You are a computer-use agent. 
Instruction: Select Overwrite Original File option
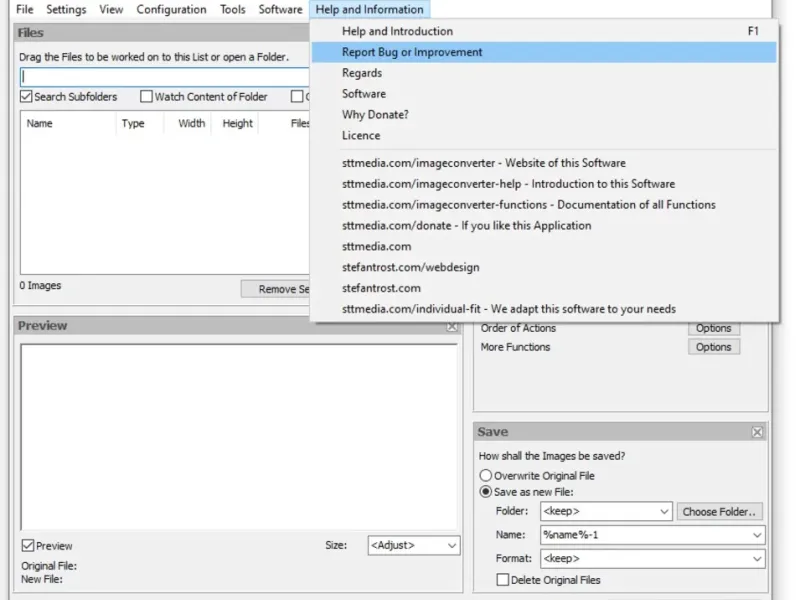point(486,476)
